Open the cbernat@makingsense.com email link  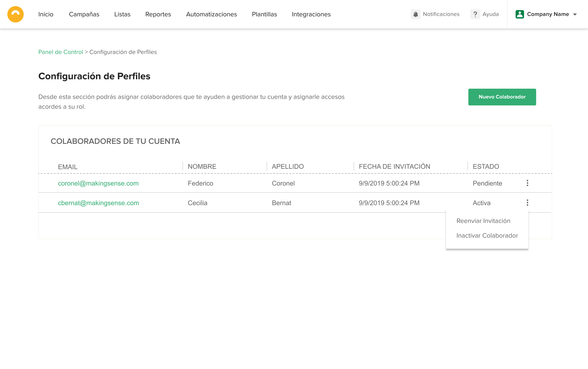[99, 203]
